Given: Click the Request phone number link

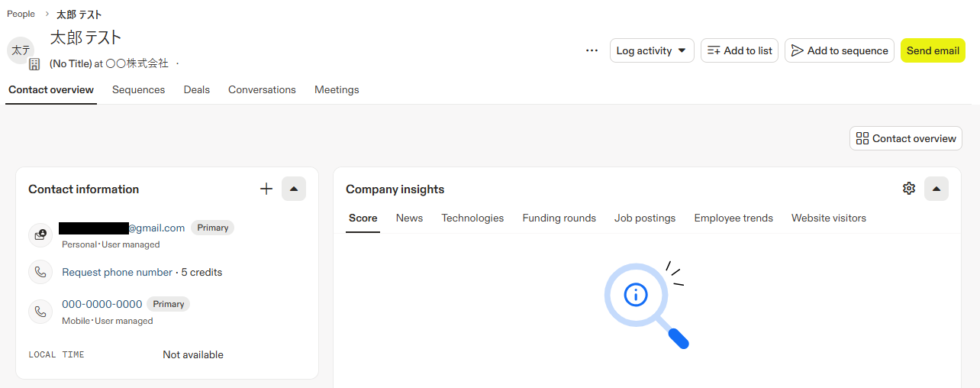Looking at the screenshot, I should (x=117, y=272).
